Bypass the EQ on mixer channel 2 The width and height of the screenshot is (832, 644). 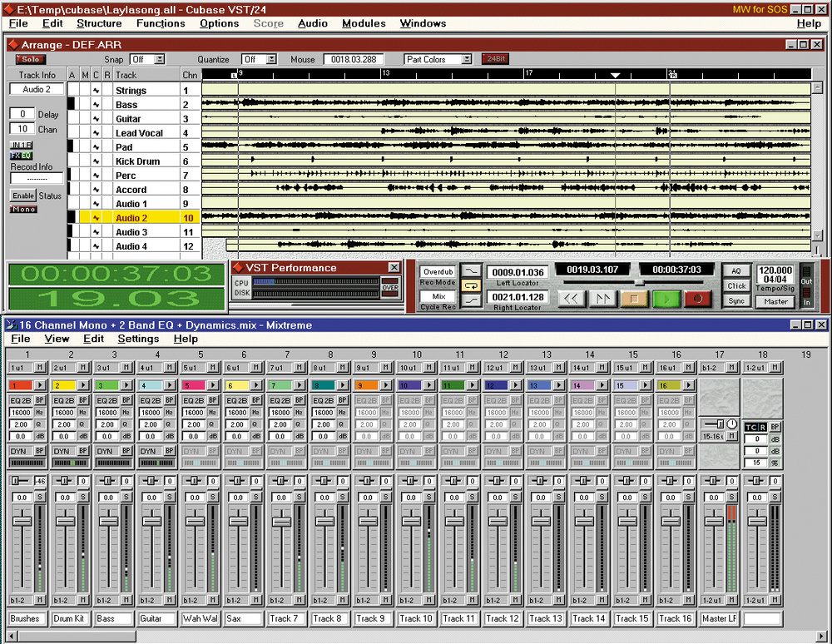[83, 400]
